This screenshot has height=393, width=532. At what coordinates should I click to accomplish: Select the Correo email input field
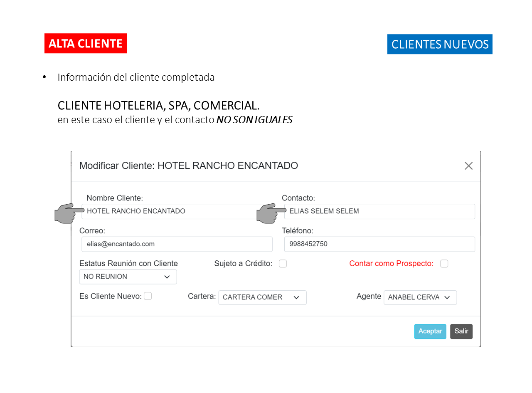(177, 244)
